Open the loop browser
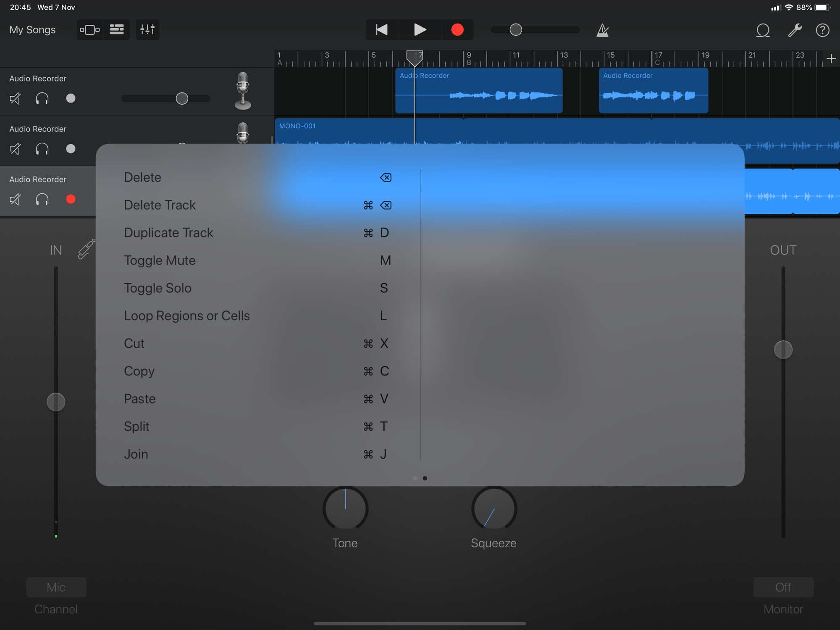Screen dimensions: 840x630 [763, 30]
